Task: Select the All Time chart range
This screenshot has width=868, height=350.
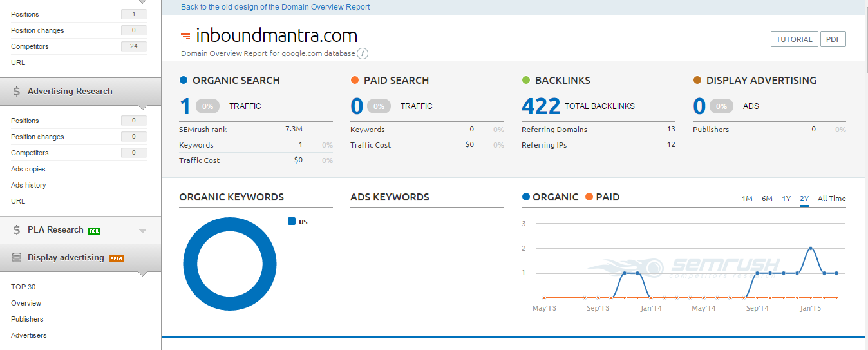Action: coord(831,199)
